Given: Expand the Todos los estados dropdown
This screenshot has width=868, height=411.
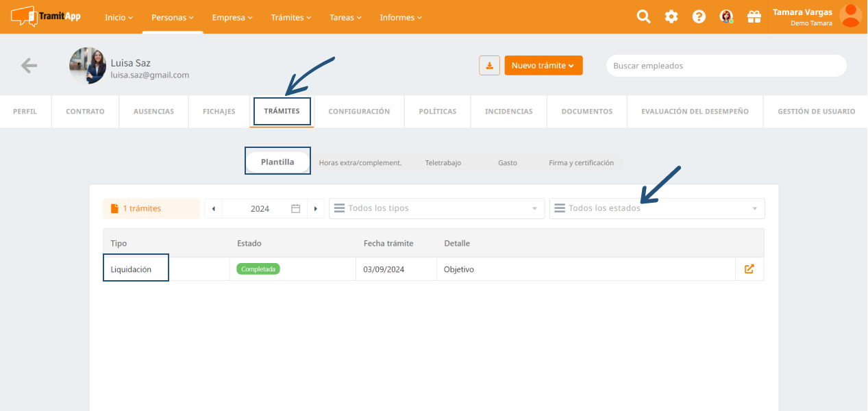Looking at the screenshot, I should pyautogui.click(x=656, y=208).
